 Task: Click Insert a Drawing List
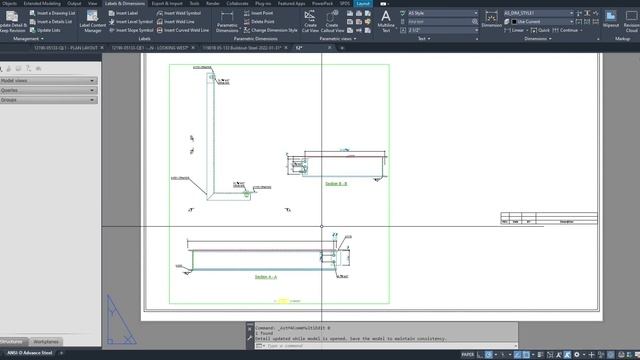tap(52, 13)
